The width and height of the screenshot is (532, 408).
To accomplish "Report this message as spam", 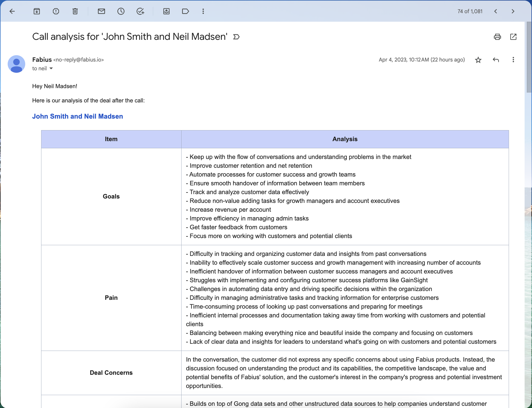I will pyautogui.click(x=56, y=11).
